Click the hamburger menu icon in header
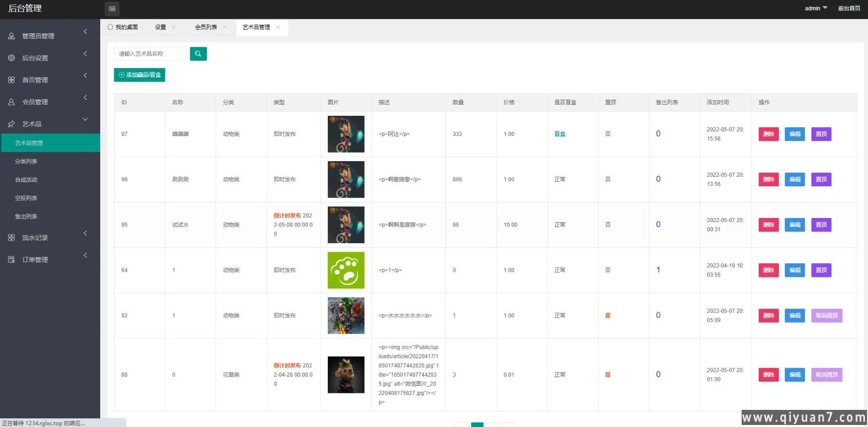 click(x=112, y=9)
